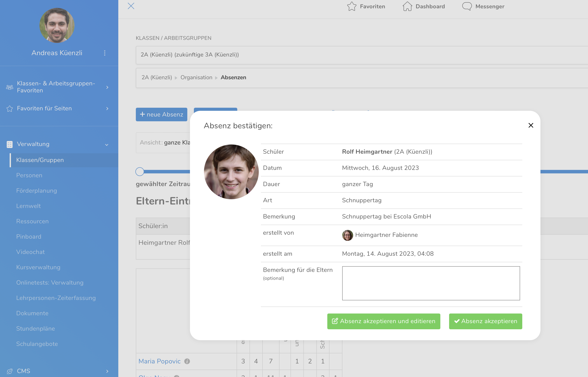Open the class selector 2A (Küenzli)

pos(362,55)
